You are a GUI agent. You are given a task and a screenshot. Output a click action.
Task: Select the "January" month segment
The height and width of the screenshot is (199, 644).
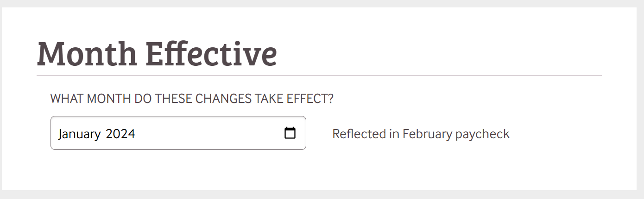79,134
